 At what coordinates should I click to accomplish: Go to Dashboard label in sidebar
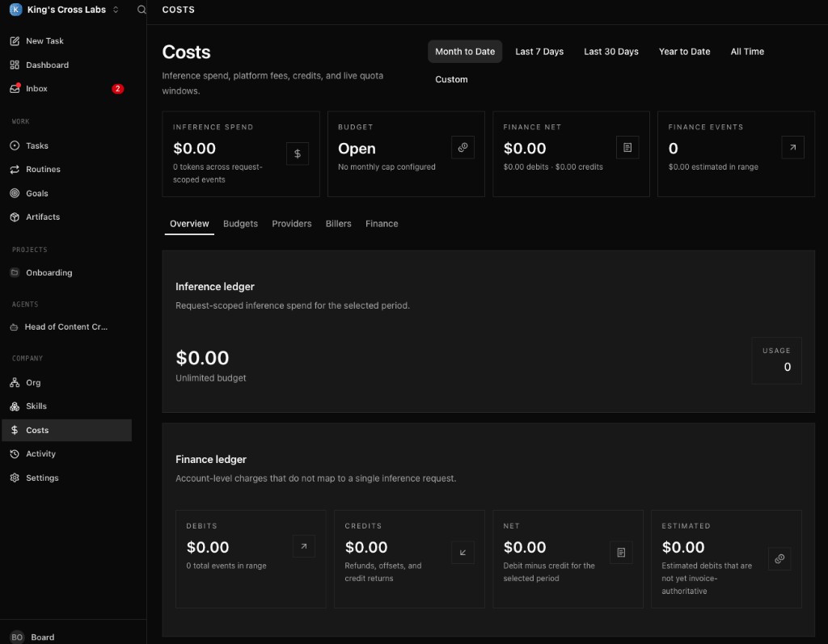(47, 65)
